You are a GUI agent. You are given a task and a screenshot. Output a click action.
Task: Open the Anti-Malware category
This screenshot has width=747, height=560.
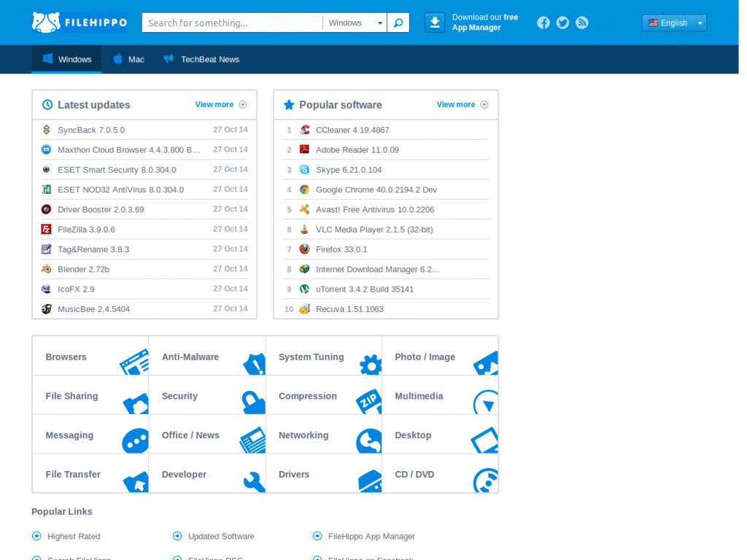click(207, 356)
